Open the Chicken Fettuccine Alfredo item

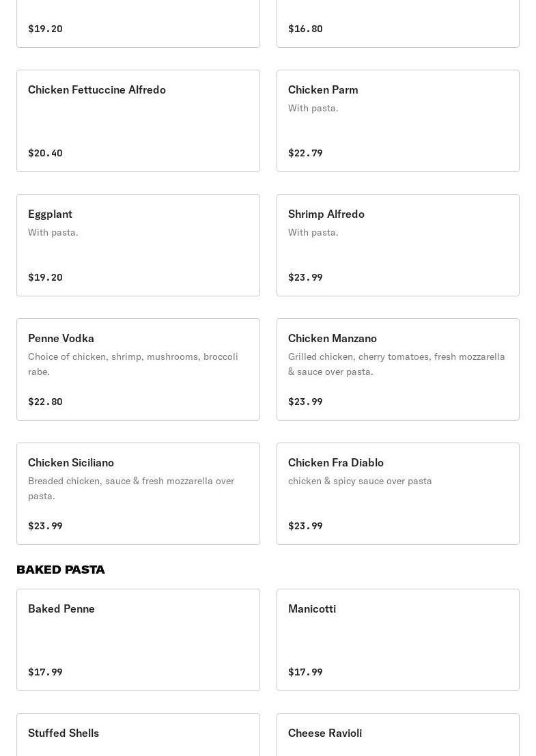point(138,120)
